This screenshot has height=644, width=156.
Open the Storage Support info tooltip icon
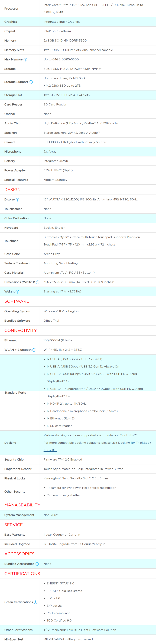[31, 82]
